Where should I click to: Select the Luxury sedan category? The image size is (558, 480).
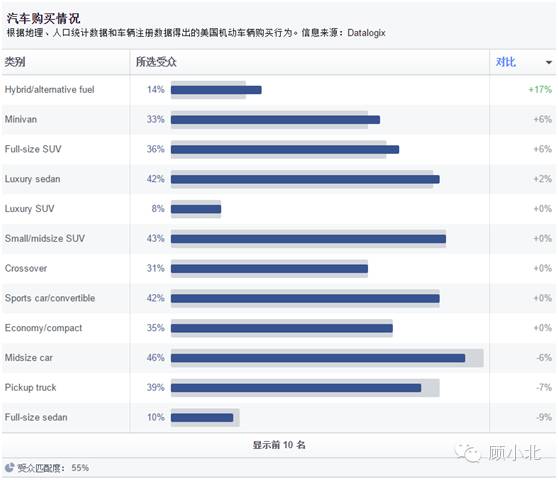[32, 179]
